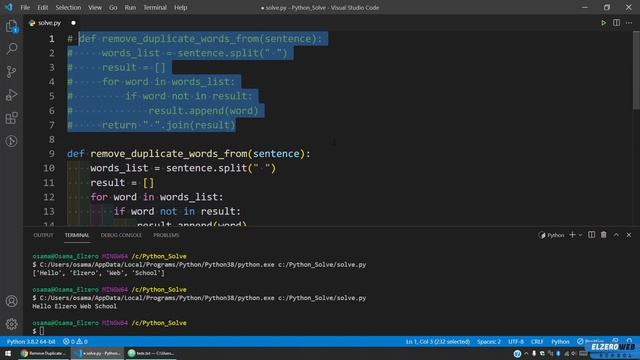Screen dimensions: 640x360
Task: Open the Selection menu
Action: [68, 7]
